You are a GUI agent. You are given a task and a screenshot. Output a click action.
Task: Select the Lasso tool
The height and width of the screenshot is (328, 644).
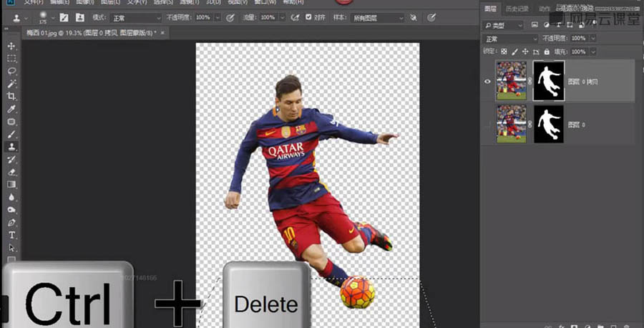(11, 72)
